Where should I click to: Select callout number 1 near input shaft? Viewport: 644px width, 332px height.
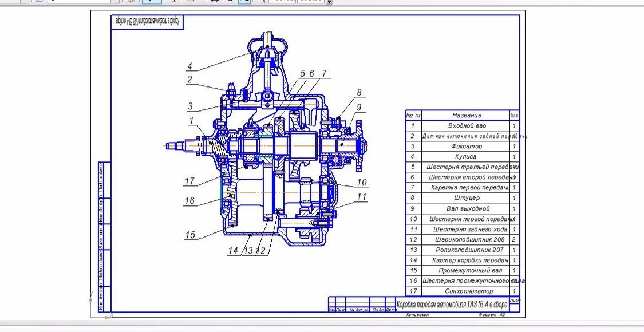(x=192, y=120)
